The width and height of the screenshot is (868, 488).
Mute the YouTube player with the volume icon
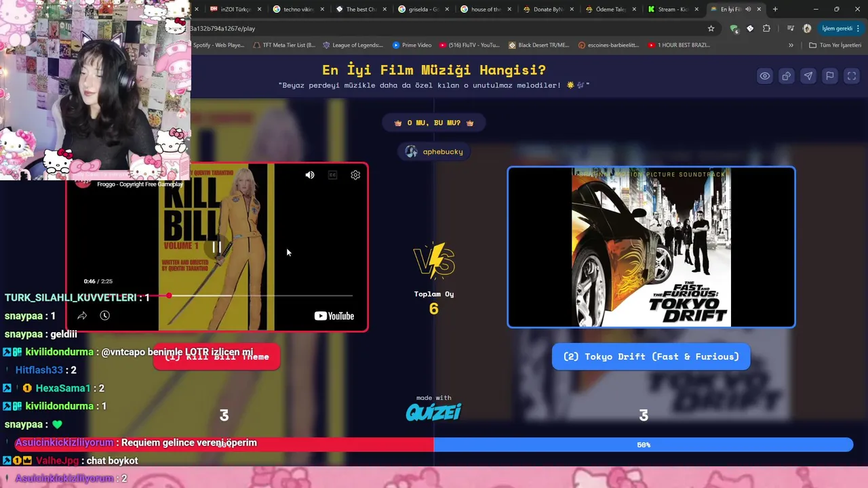(310, 175)
